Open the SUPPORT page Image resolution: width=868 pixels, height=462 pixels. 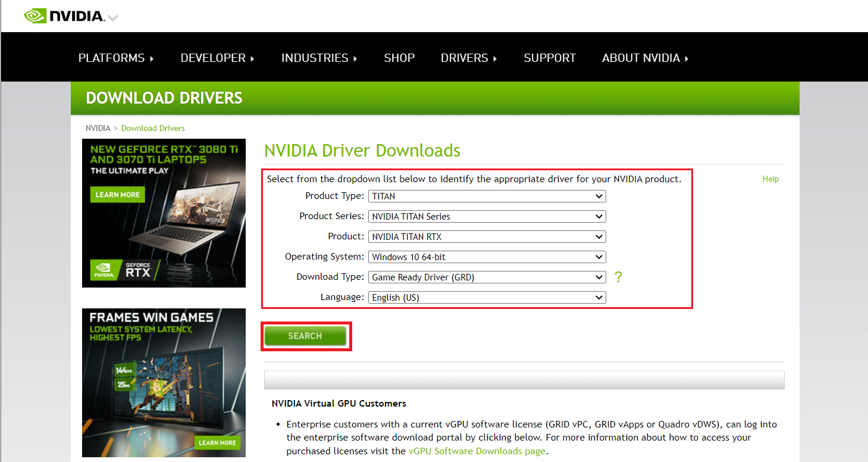[x=550, y=58]
